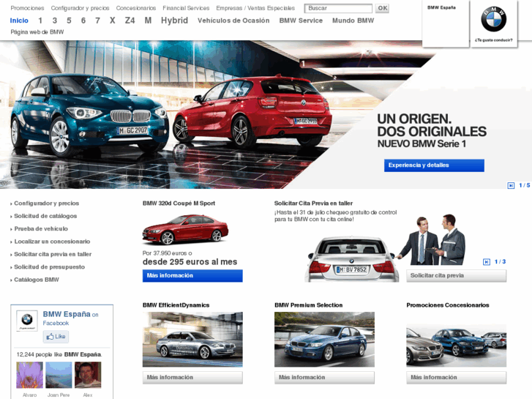Viewport: 532px width, 399px height.
Task: Open the Mundo BMW menu
Action: pos(353,20)
